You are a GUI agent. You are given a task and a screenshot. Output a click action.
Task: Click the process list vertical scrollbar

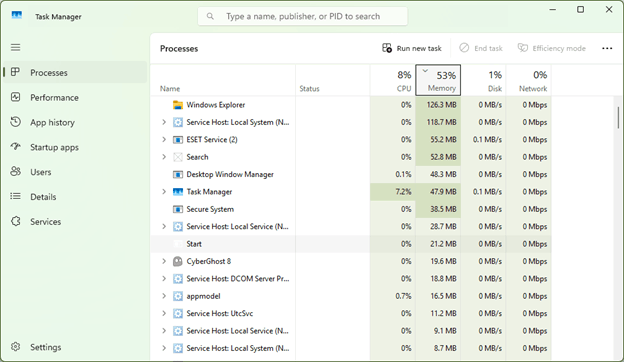tap(618, 118)
